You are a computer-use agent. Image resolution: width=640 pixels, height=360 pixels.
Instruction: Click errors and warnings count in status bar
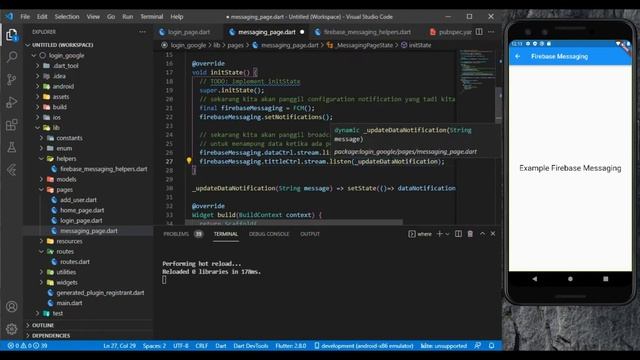[27, 346]
